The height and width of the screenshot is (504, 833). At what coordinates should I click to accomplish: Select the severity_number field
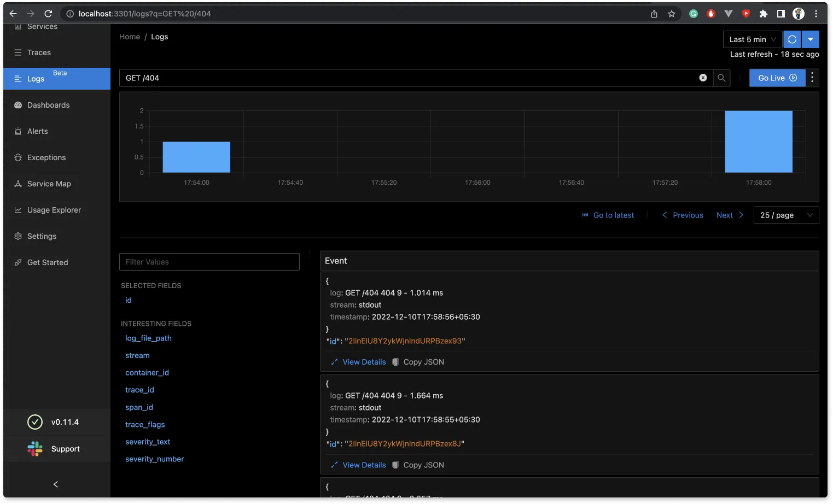(154, 459)
